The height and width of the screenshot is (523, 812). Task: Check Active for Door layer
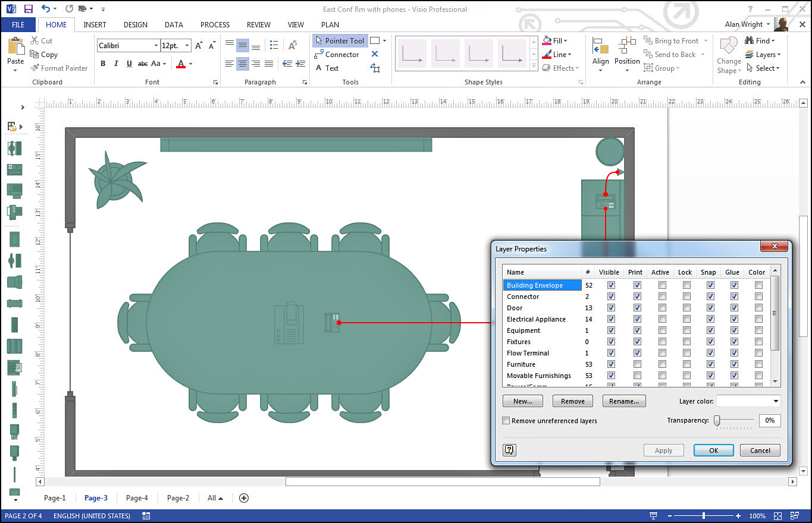[x=662, y=308]
